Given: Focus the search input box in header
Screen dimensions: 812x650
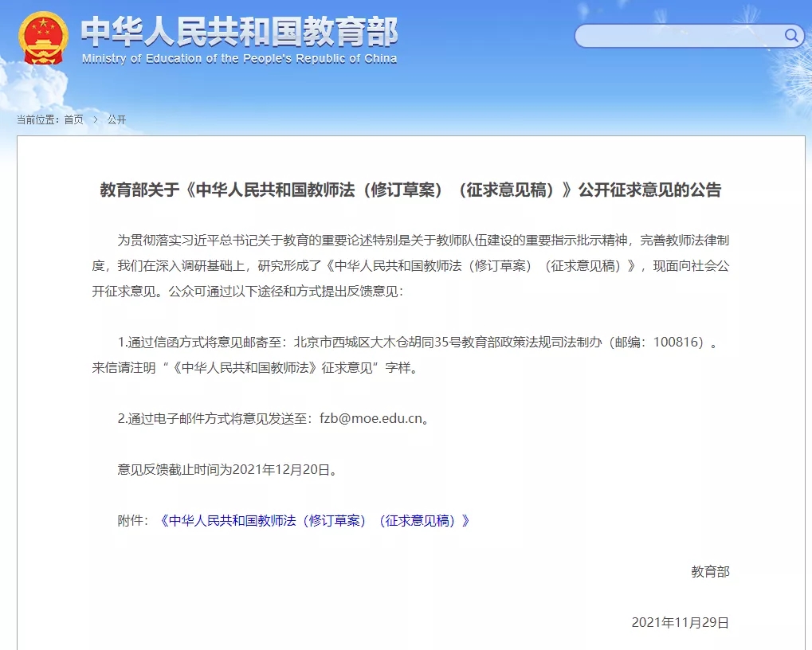Looking at the screenshot, I should point(677,36).
